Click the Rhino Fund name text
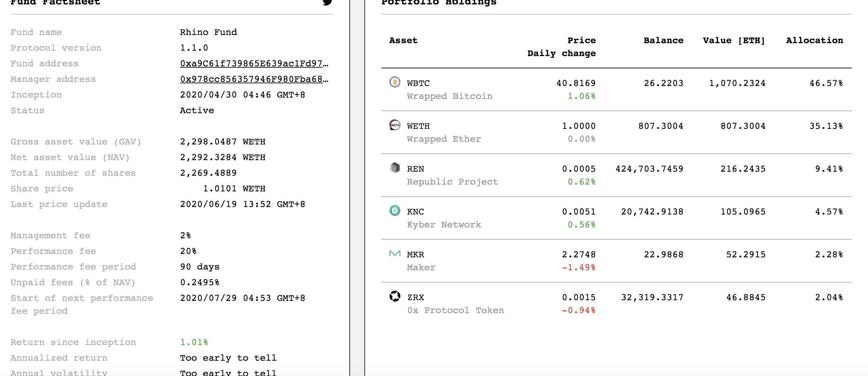Screen dimensions: 868x376 208,32
